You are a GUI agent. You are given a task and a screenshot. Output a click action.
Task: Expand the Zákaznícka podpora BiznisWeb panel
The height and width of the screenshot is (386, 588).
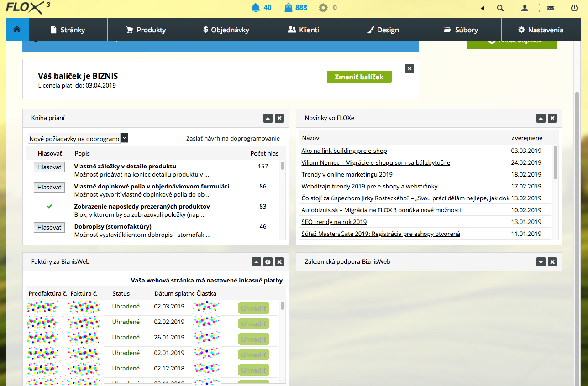point(541,262)
